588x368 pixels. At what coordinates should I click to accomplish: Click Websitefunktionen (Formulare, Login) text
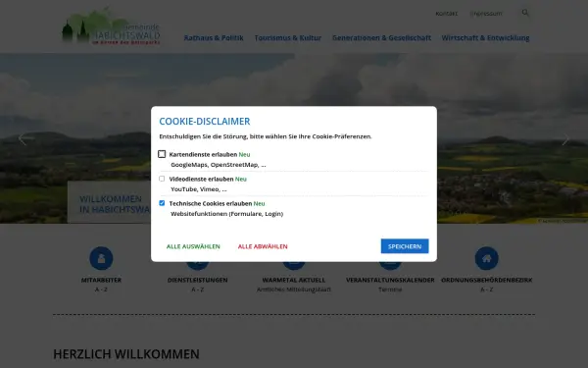click(227, 214)
